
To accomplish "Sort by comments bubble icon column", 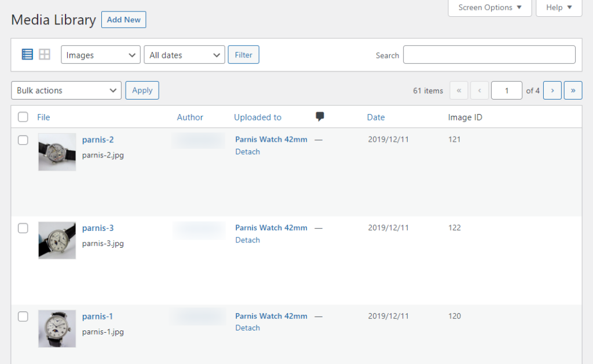I will 320,117.
